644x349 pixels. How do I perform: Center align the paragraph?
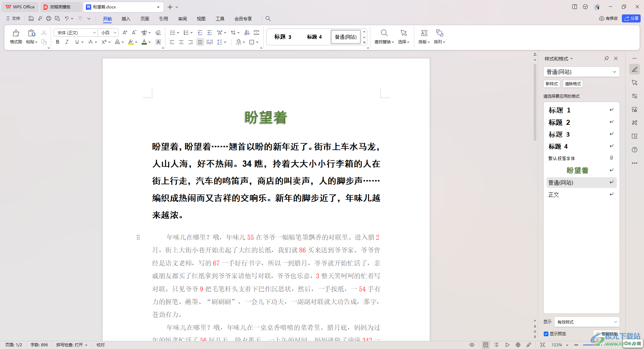[181, 42]
